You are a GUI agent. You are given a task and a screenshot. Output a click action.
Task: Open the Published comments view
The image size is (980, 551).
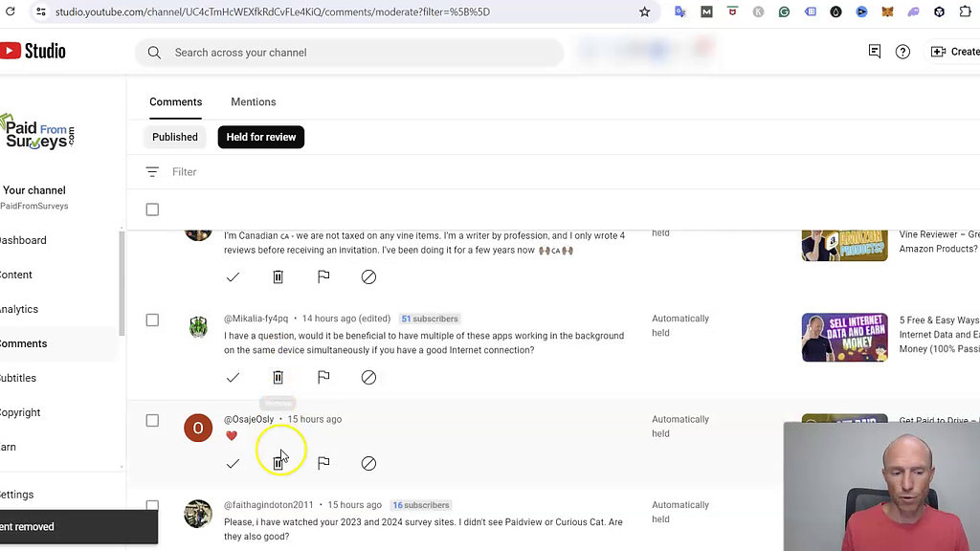tap(174, 137)
